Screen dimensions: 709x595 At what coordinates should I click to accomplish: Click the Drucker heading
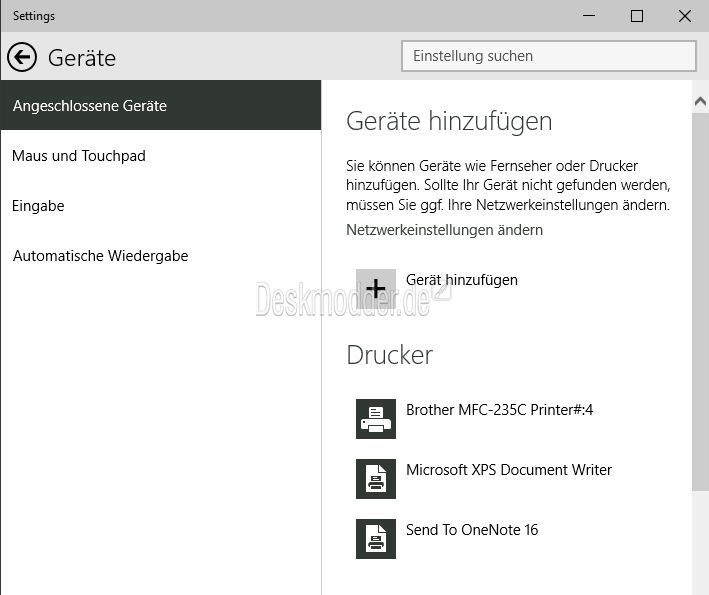389,355
